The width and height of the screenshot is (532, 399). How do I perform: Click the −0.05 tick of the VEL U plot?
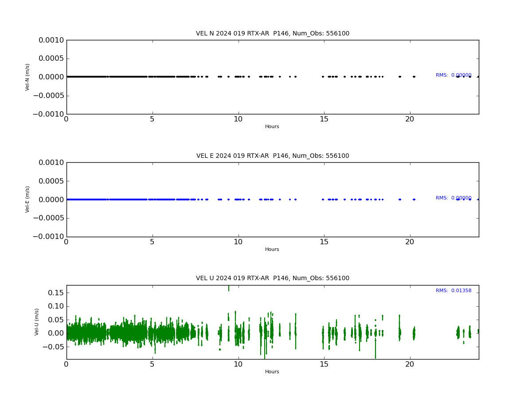point(52,347)
